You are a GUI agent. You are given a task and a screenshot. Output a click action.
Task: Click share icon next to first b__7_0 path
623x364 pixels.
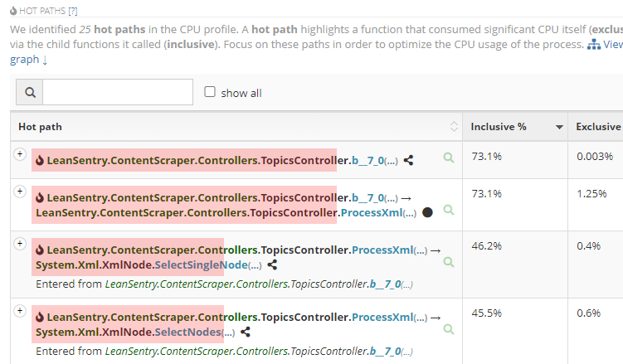[x=408, y=160]
